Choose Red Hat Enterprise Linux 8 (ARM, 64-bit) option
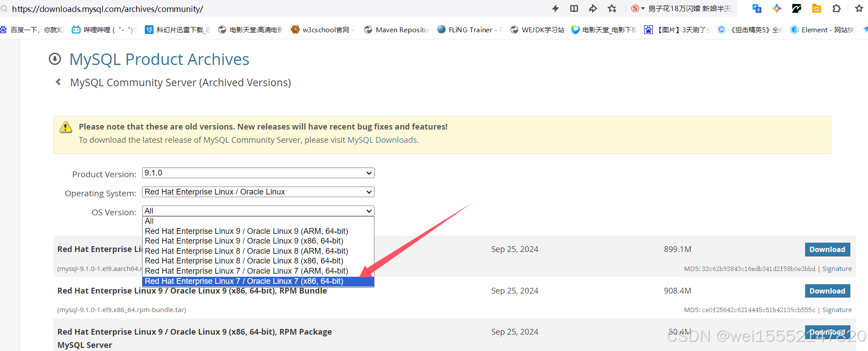Image resolution: width=868 pixels, height=351 pixels. pyautogui.click(x=258, y=251)
